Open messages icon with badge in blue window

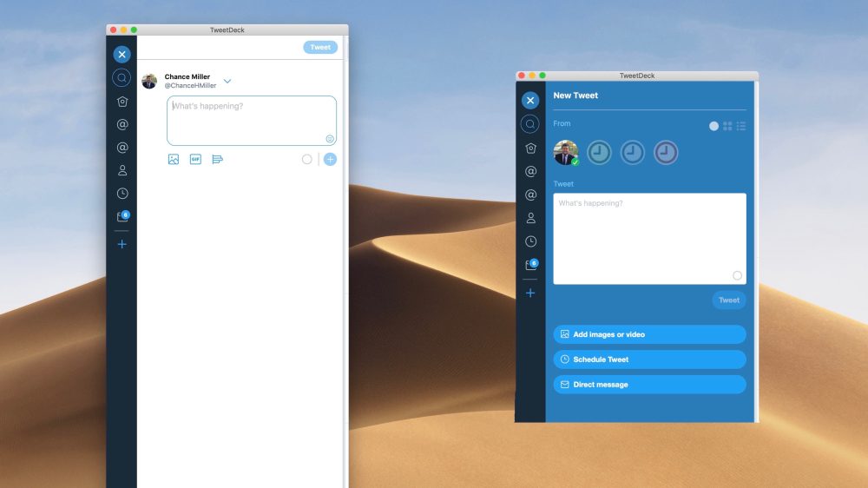(531, 264)
